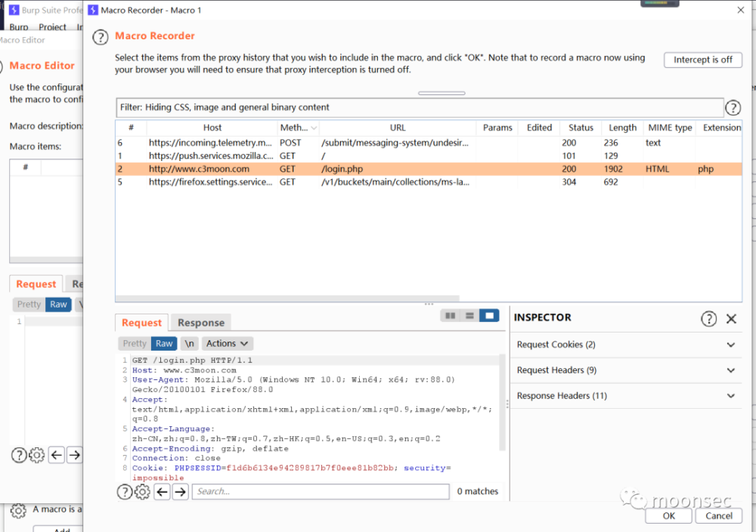Click the Cancel button
756x532 pixels.
pos(719,516)
